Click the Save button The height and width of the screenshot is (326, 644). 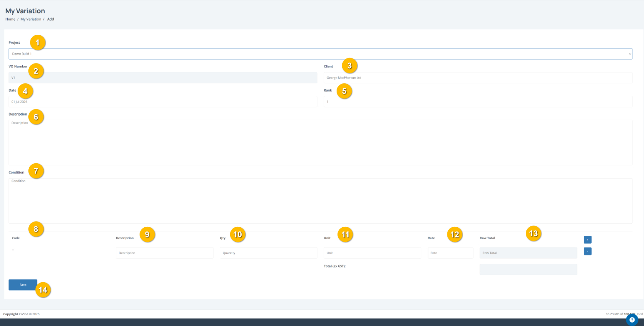point(23,285)
